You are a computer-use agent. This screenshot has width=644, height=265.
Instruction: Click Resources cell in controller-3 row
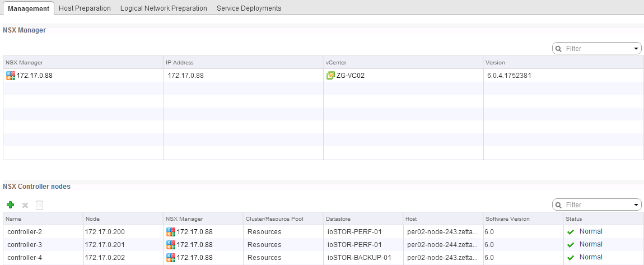264,245
